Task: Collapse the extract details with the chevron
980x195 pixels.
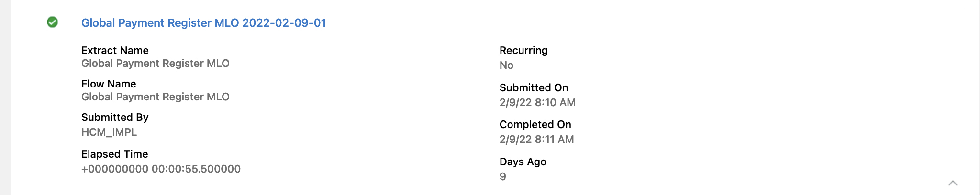Action: tap(953, 183)
